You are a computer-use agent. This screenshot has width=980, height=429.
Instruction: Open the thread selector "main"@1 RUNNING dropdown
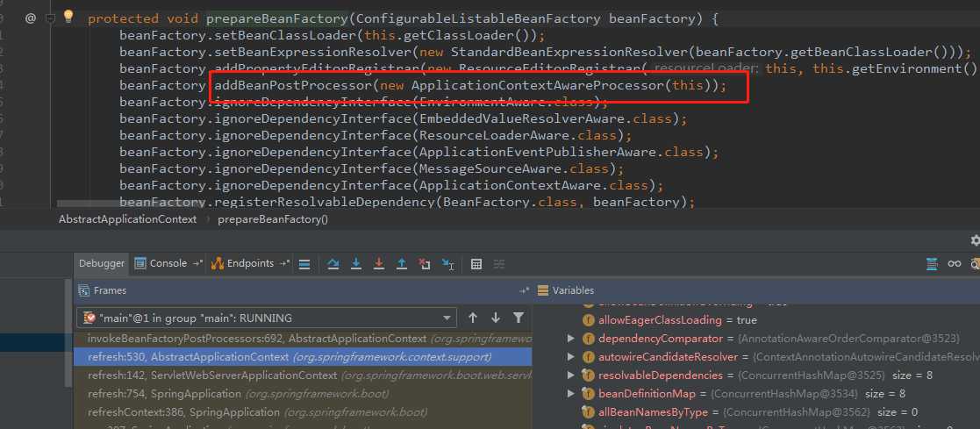pos(266,318)
